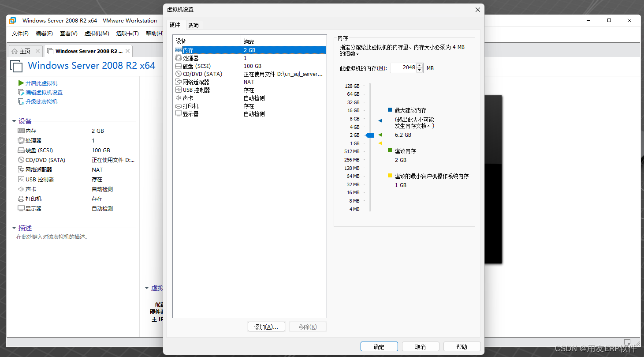Click processor icon in settings device list
The height and width of the screenshot is (357, 644).
[178, 58]
